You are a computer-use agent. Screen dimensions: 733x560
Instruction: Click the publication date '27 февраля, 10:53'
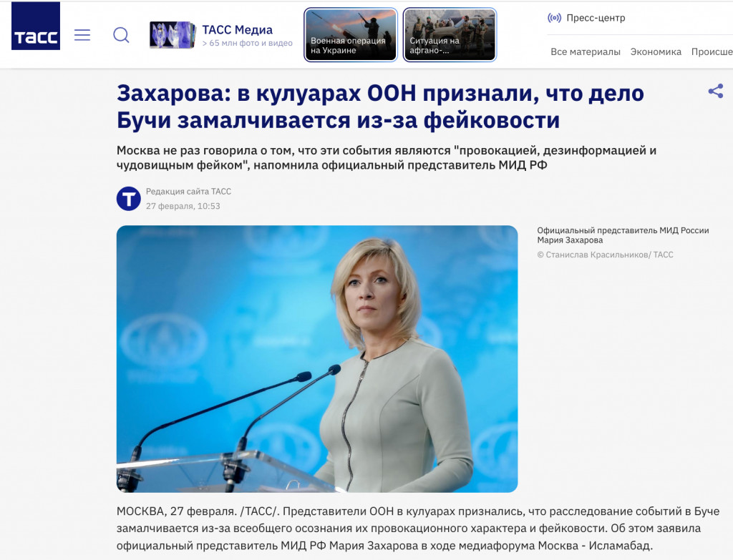click(183, 206)
